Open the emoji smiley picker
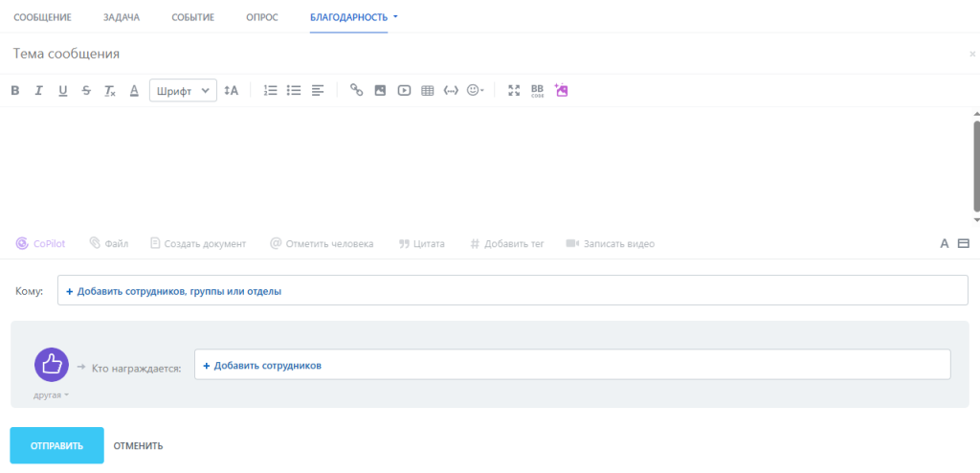Viewport: 980px width, 473px height. coord(475,91)
